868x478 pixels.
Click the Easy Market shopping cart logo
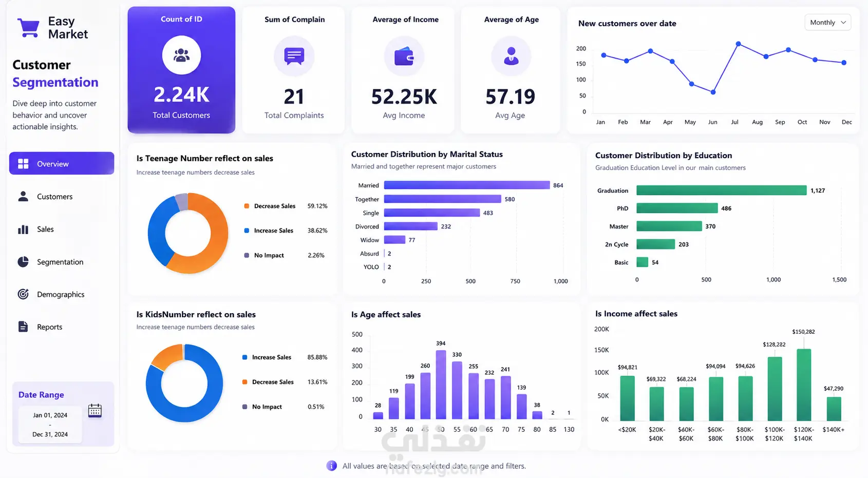pos(28,28)
